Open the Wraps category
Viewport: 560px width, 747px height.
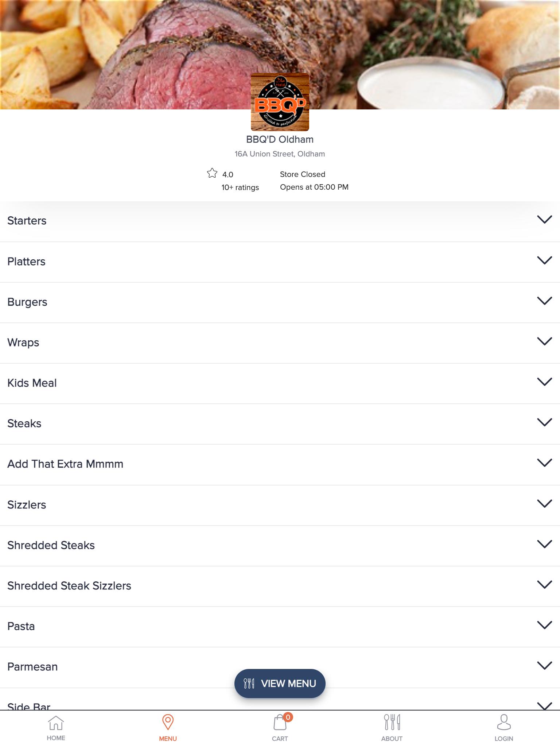click(x=280, y=343)
